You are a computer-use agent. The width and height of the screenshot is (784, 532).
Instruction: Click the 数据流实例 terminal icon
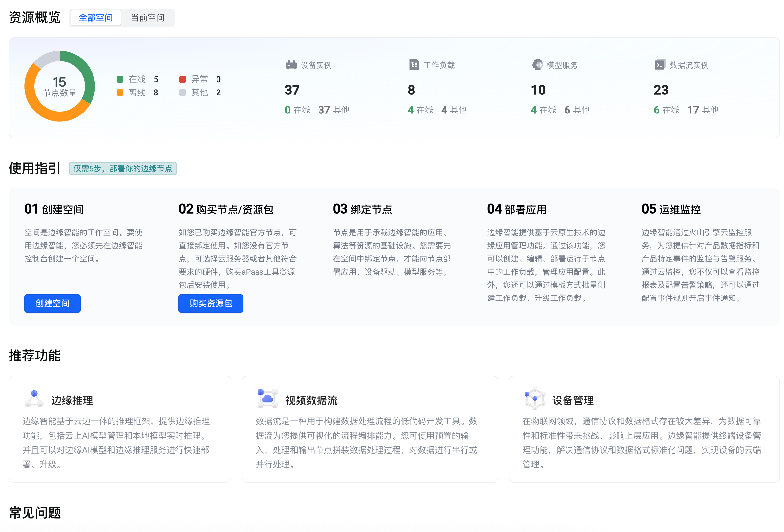point(660,64)
